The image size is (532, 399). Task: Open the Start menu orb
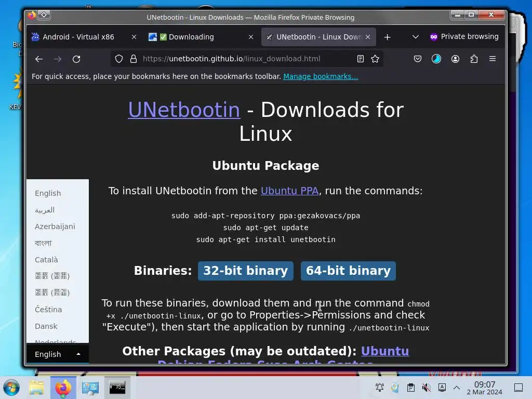point(11,388)
